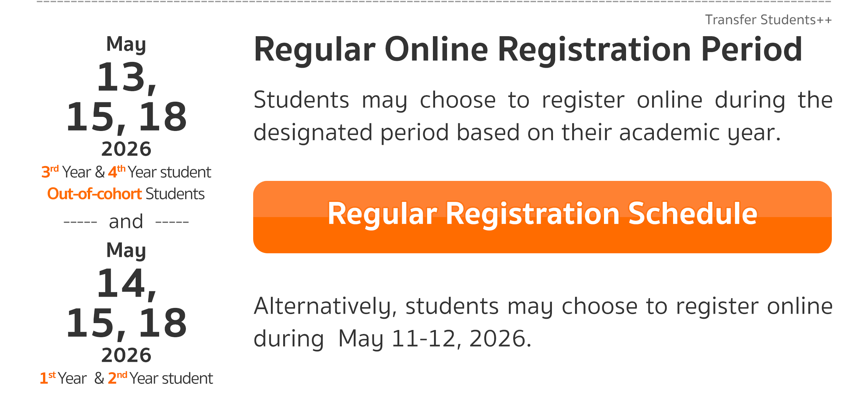Click the Regular Online Registration Period heading
Viewport: 868px width, 398px height.
click(528, 50)
